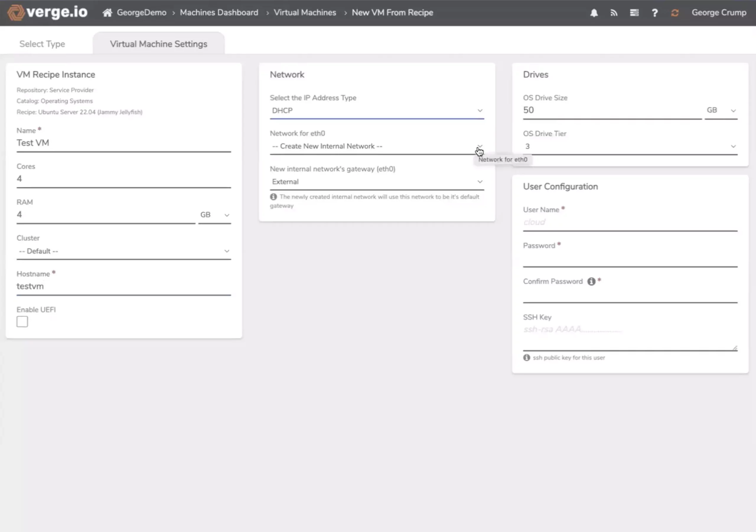Open the Virtual Machines breadcrumb link
This screenshot has width=756, height=532.
click(305, 12)
